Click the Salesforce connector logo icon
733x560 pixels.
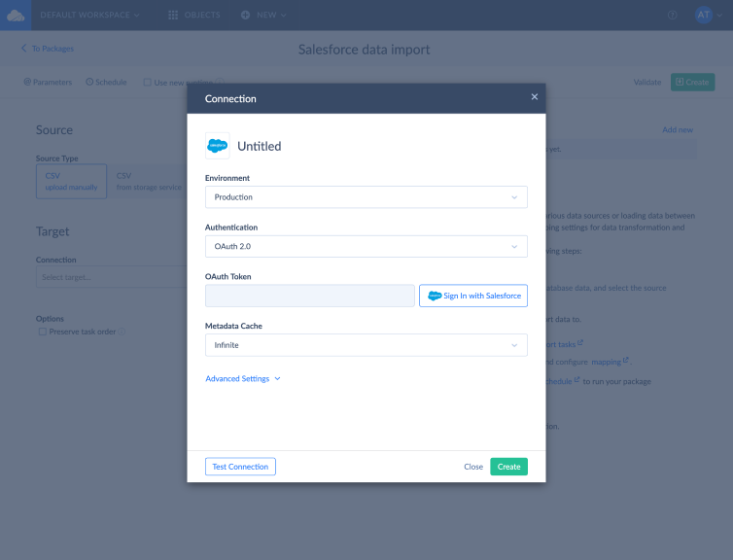(x=218, y=146)
